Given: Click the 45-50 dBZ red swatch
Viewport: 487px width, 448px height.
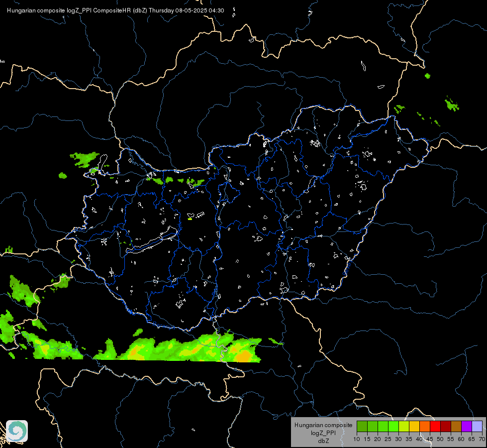Looking at the screenshot, I should (x=435, y=426).
